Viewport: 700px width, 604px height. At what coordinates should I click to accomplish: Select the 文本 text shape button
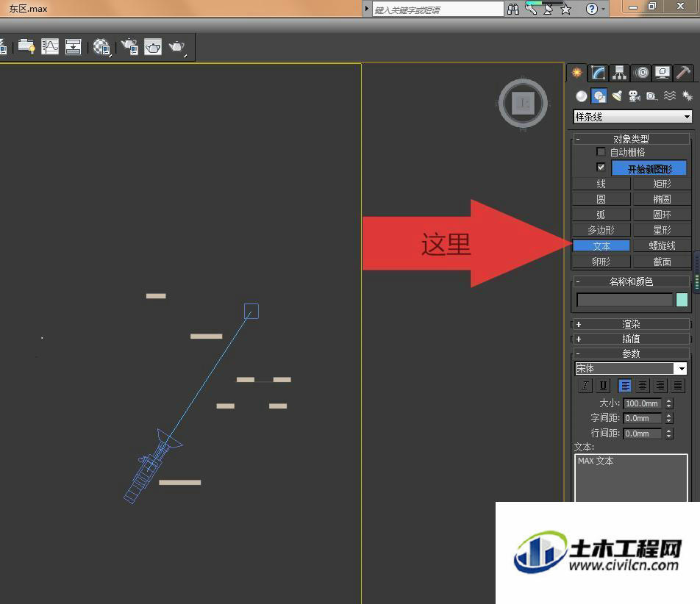[601, 246]
